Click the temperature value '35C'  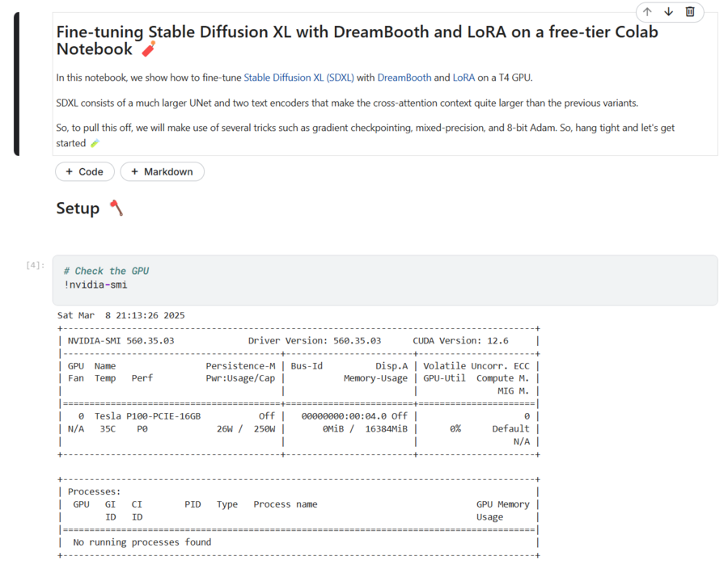click(x=108, y=429)
